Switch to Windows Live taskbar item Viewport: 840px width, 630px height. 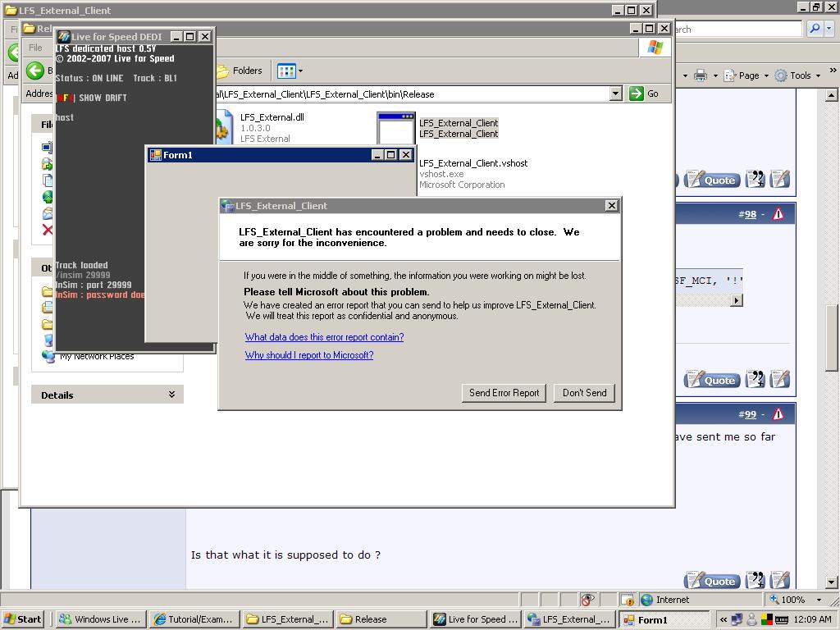tap(101, 619)
